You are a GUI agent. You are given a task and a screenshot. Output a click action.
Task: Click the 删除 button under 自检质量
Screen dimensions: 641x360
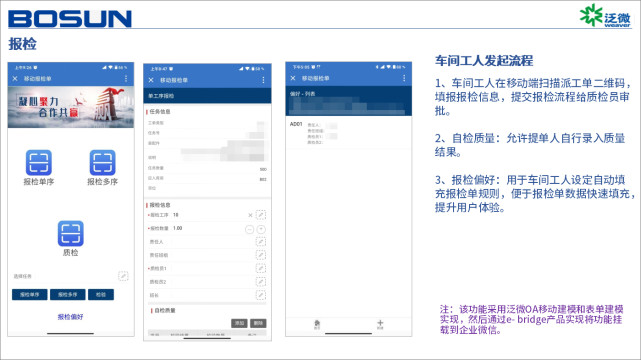coord(258,323)
